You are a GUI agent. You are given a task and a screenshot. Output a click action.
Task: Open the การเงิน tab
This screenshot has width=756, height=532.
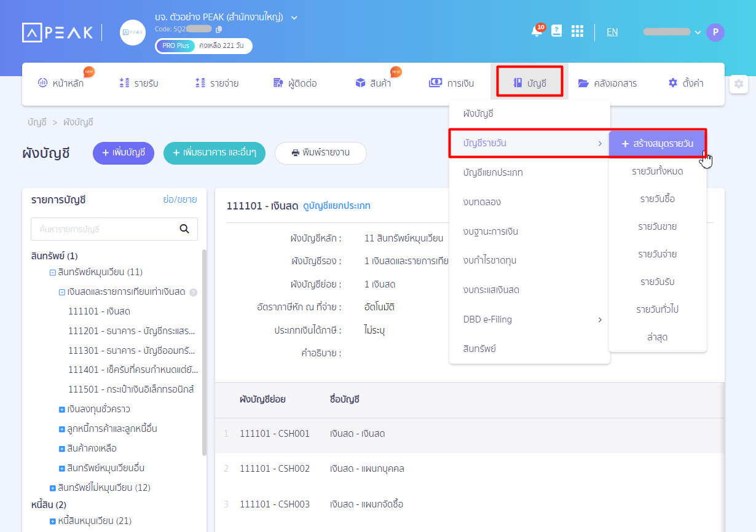click(451, 83)
